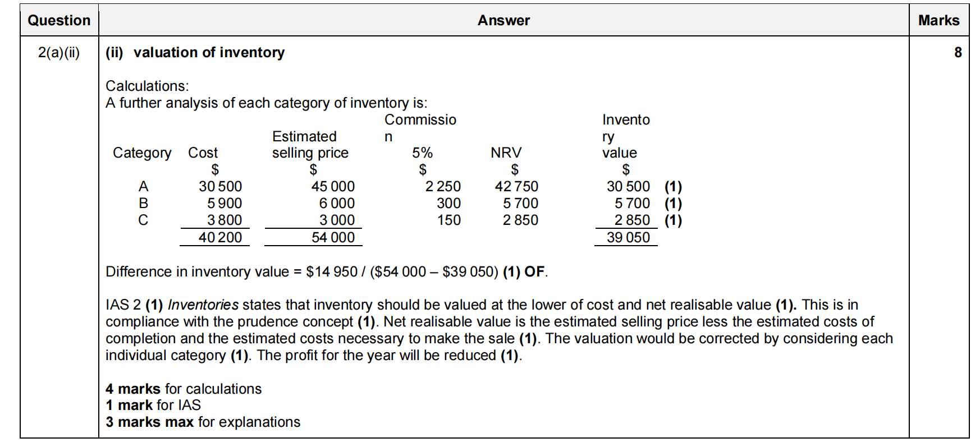The height and width of the screenshot is (447, 980).
Task: Click the 'Estimated selling price' column heading
Action: point(310,145)
